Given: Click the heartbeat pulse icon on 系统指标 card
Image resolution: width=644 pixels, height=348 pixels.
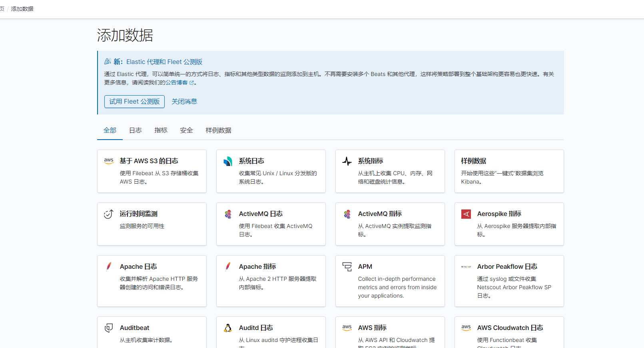Looking at the screenshot, I should click(347, 161).
